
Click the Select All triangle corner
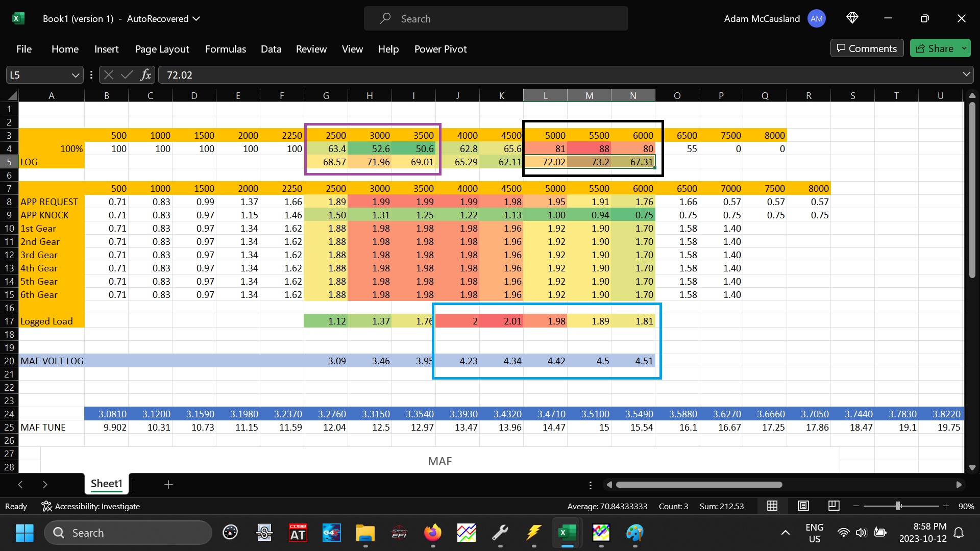coord(12,95)
